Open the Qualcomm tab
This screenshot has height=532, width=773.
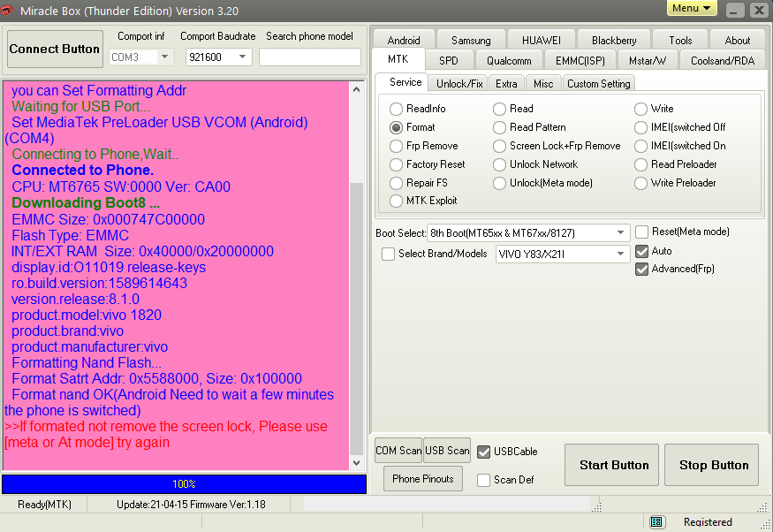tap(509, 61)
